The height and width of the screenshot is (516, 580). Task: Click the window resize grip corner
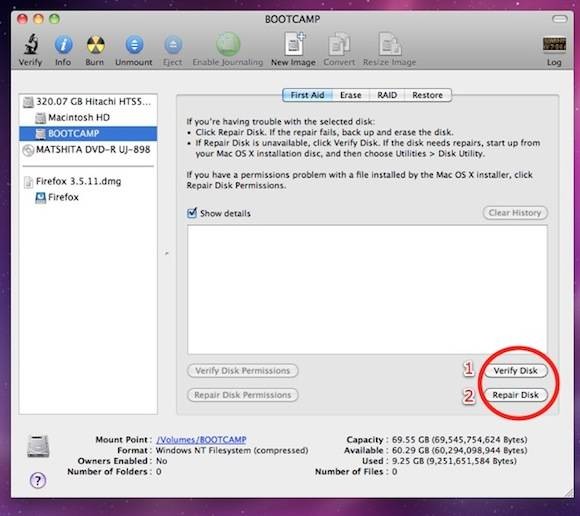[568, 492]
